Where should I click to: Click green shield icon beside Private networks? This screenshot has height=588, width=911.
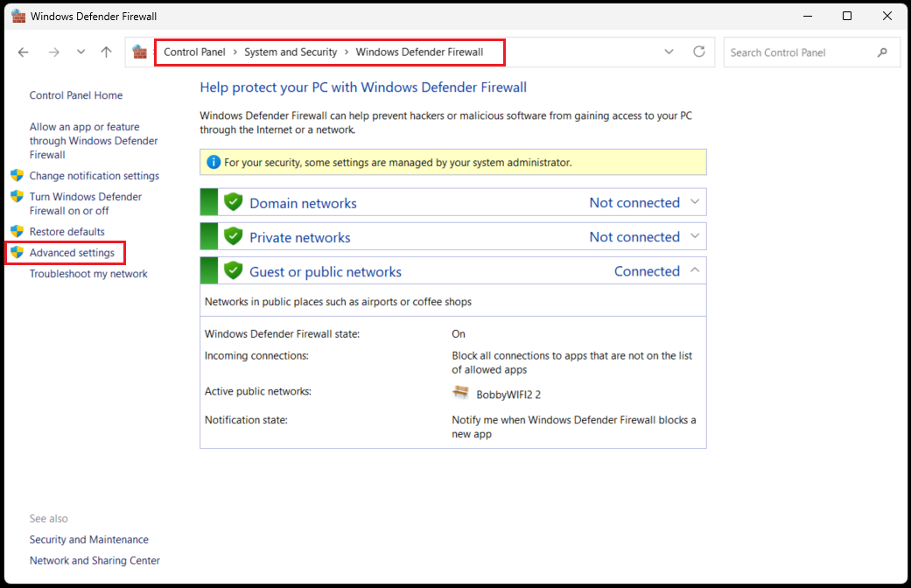pos(233,236)
